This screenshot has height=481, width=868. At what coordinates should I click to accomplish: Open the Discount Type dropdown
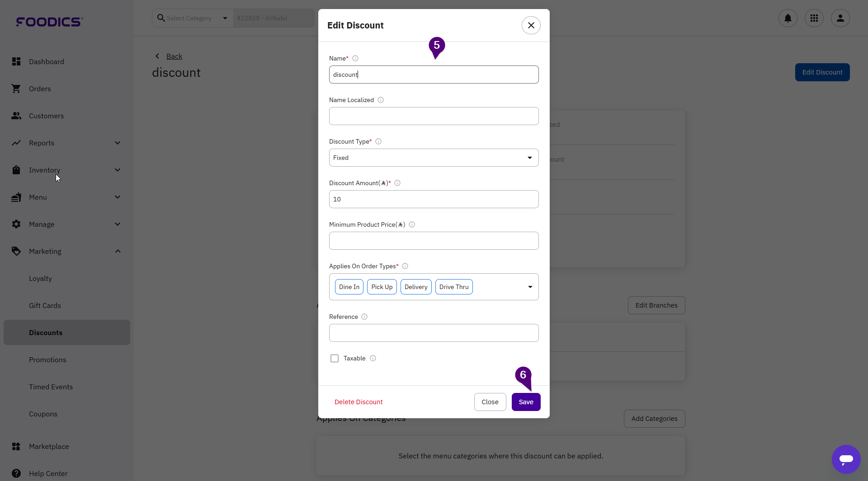(x=434, y=158)
